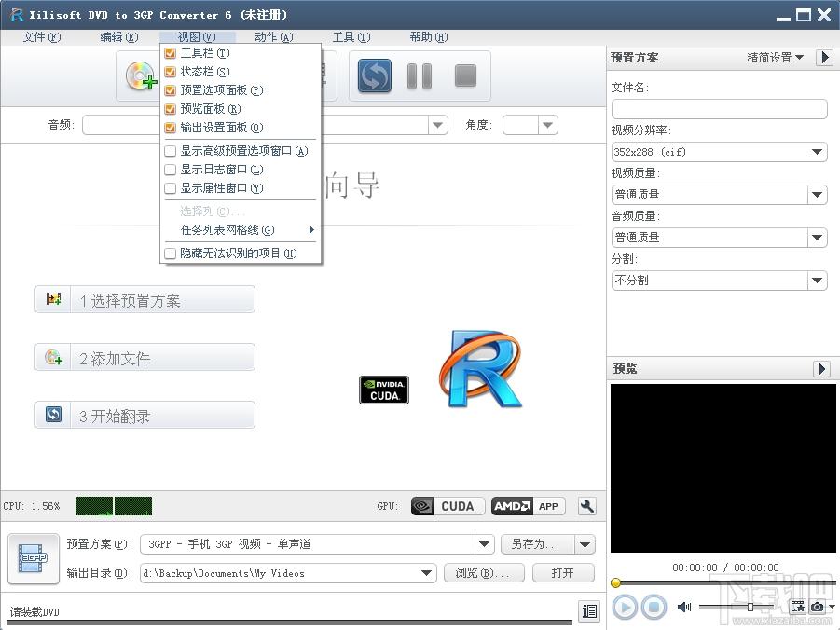Uncheck the 状态栏 (S) option
This screenshot has width=840, height=630.
click(x=171, y=72)
